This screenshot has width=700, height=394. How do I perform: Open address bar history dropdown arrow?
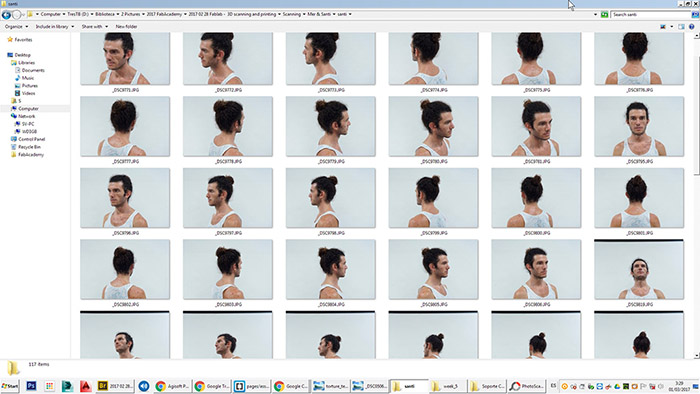coord(596,15)
